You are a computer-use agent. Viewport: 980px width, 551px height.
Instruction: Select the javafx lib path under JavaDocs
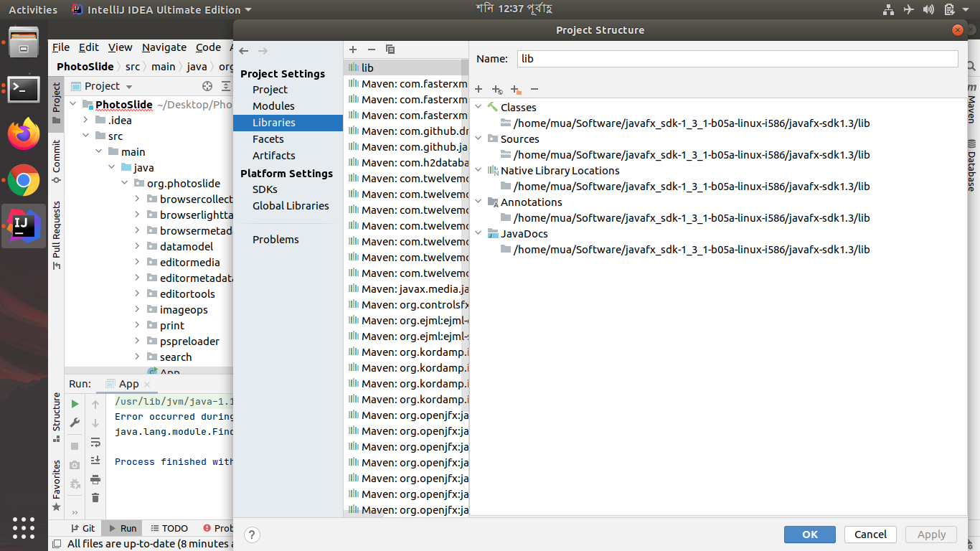pyautogui.click(x=692, y=250)
